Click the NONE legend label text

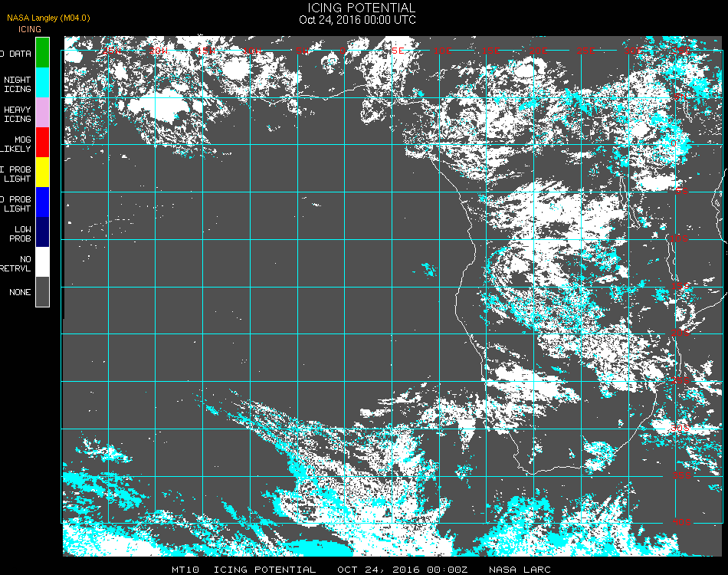coord(20,292)
